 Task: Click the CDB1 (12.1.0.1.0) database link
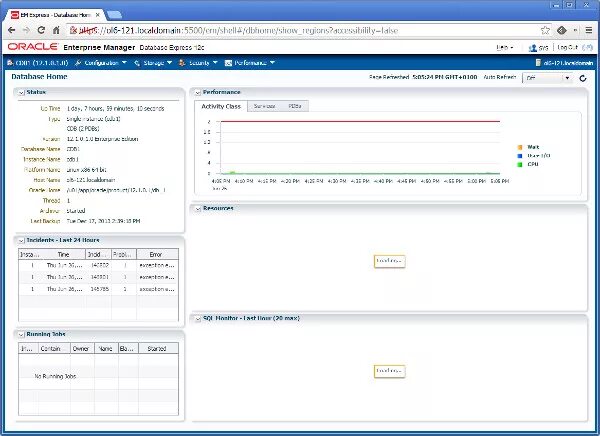pyautogui.click(x=42, y=63)
